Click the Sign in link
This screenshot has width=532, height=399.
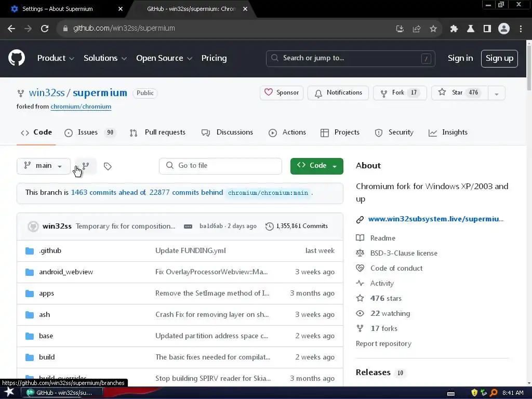(x=460, y=58)
